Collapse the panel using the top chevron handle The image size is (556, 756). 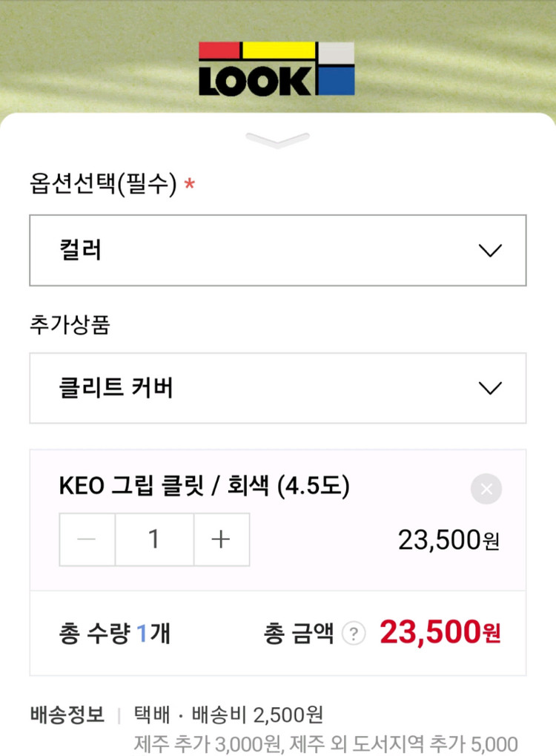click(277, 139)
